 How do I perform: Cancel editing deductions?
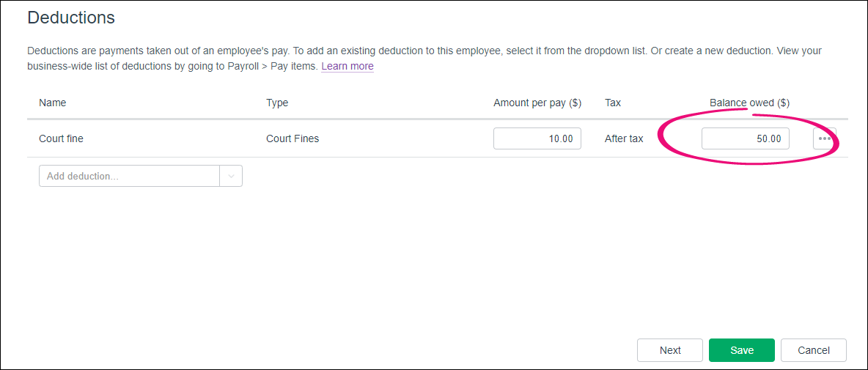click(814, 350)
